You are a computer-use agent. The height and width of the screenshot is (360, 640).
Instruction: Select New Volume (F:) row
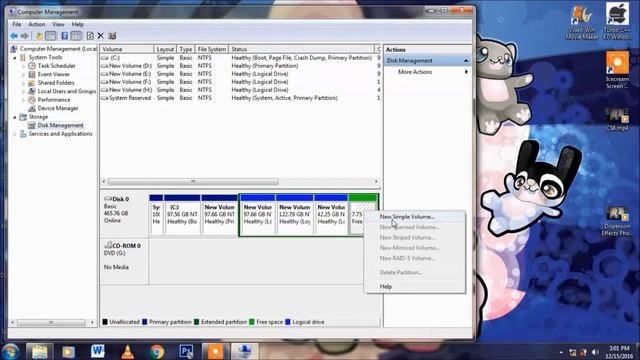click(x=241, y=82)
